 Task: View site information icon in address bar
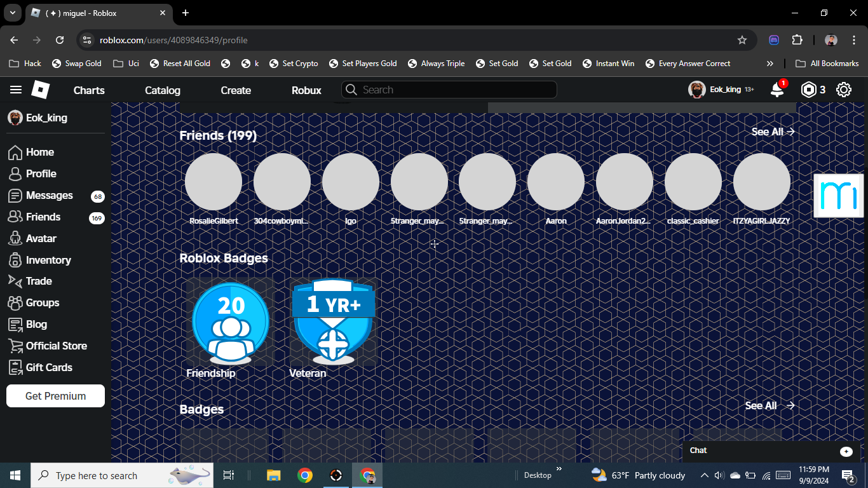click(x=88, y=40)
